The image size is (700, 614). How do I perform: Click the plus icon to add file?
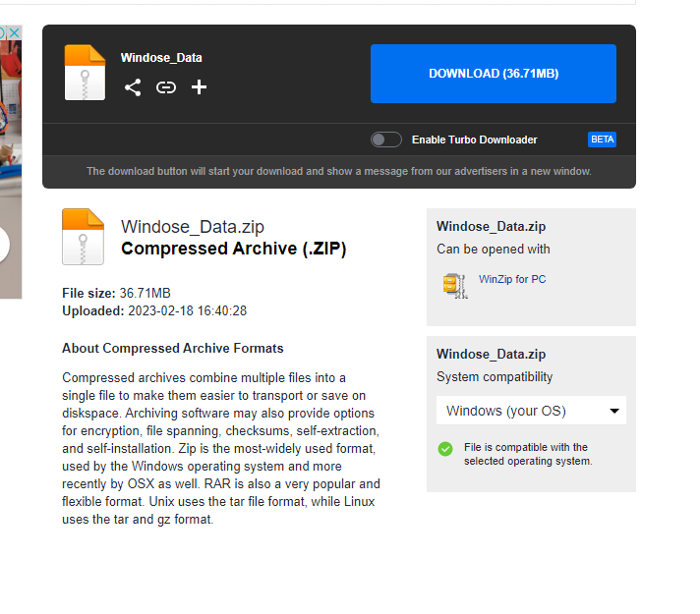tap(199, 87)
